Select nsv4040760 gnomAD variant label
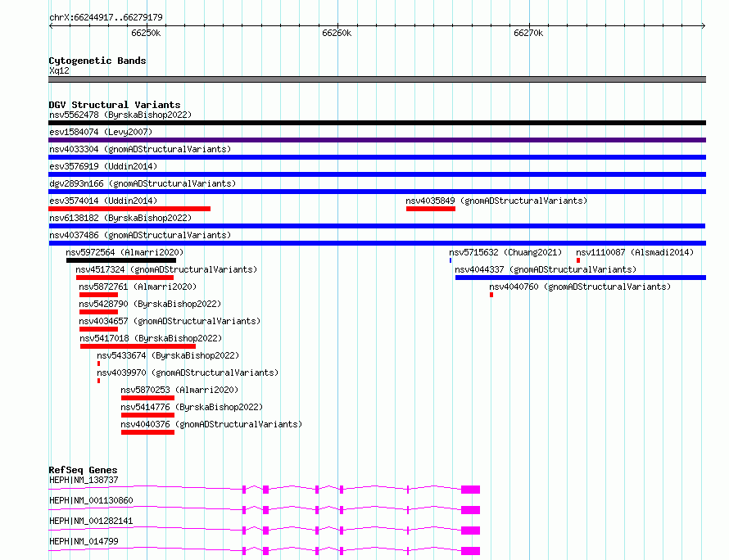This screenshot has height=560, width=729. 580,287
